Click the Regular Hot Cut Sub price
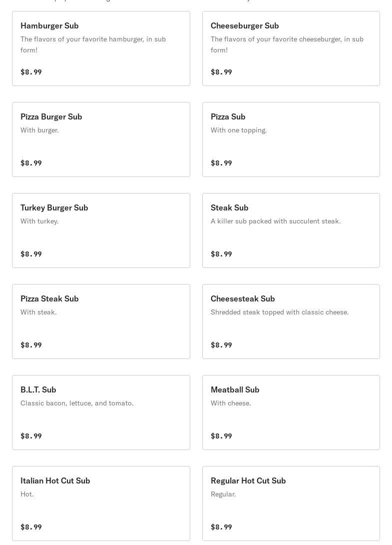This screenshot has height=545, width=392. pyautogui.click(x=221, y=527)
